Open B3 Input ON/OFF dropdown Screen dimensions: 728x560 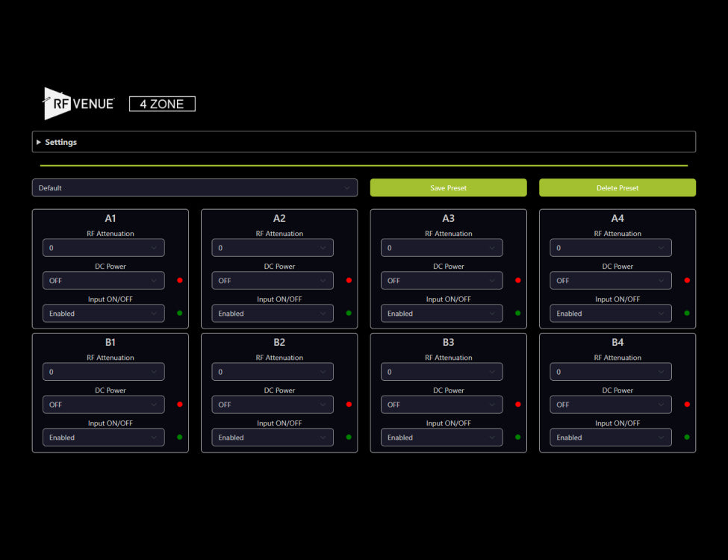(441, 438)
